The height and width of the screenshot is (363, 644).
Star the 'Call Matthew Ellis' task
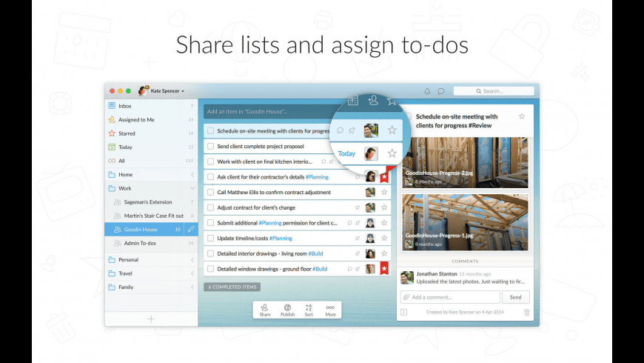click(x=384, y=192)
